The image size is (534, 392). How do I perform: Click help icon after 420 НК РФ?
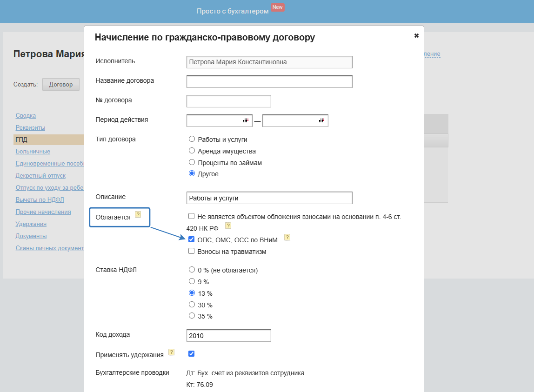[x=228, y=226]
